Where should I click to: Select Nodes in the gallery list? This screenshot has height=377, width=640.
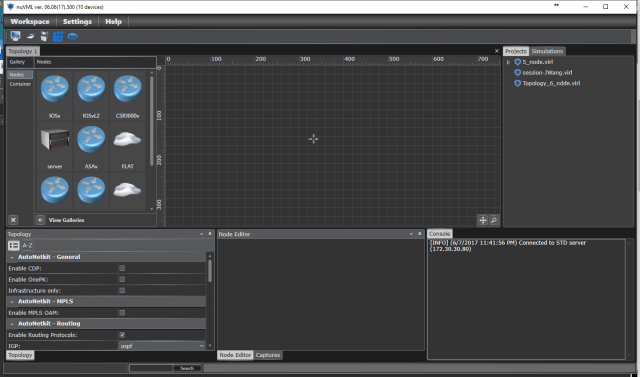click(x=20, y=75)
